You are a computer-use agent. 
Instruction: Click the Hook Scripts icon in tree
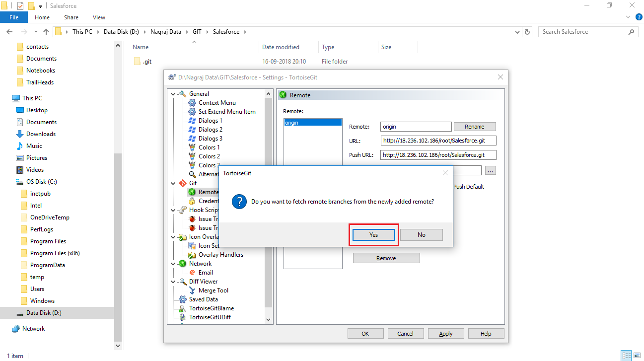(182, 210)
